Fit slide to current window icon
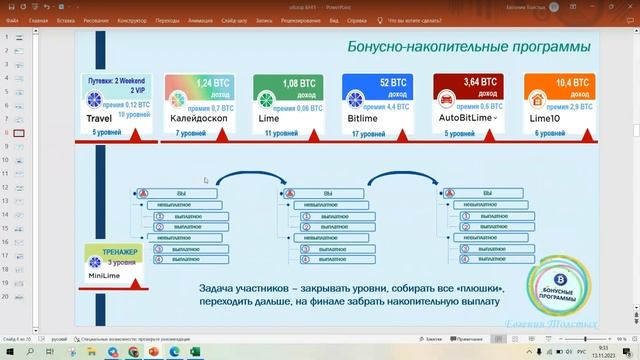This screenshot has width=640, height=360. 635,339
